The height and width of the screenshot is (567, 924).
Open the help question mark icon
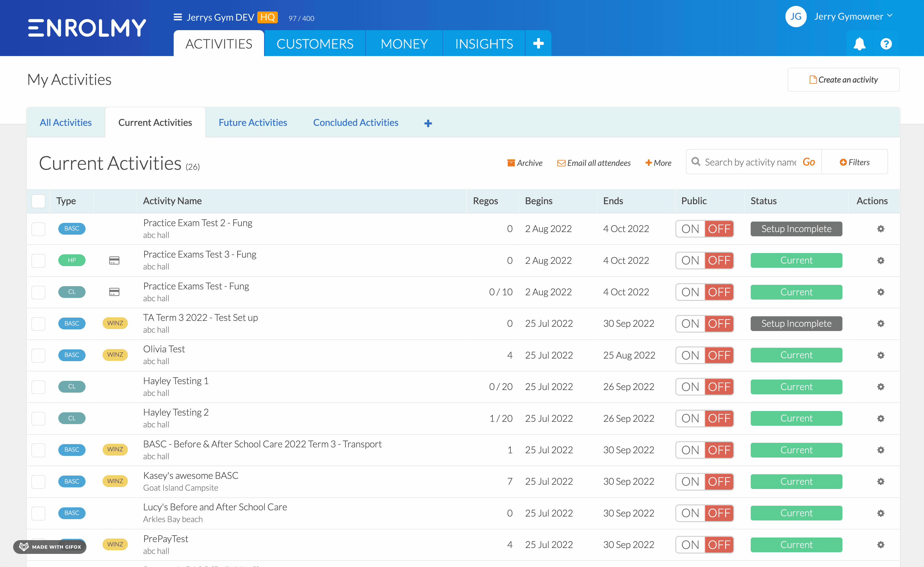tap(886, 44)
